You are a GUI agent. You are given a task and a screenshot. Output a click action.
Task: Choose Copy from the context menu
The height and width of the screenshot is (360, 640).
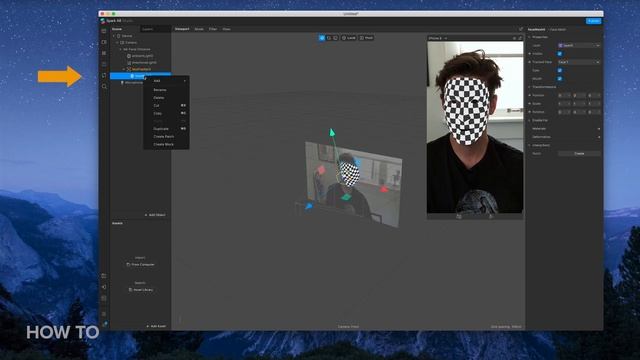tap(166, 113)
